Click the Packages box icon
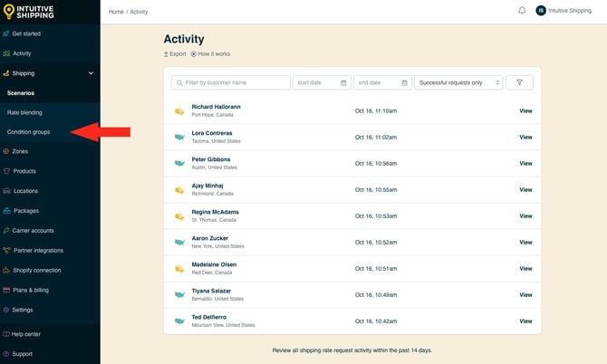The image size is (607, 364). [x=6, y=210]
